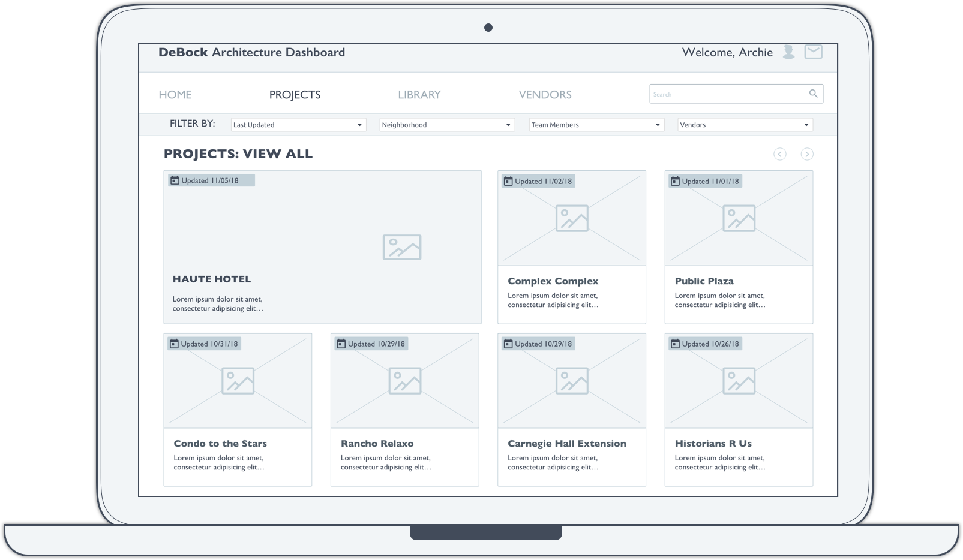This screenshot has height=560, width=963.
Task: Click Welcome, Archie greeting text
Action: point(727,52)
